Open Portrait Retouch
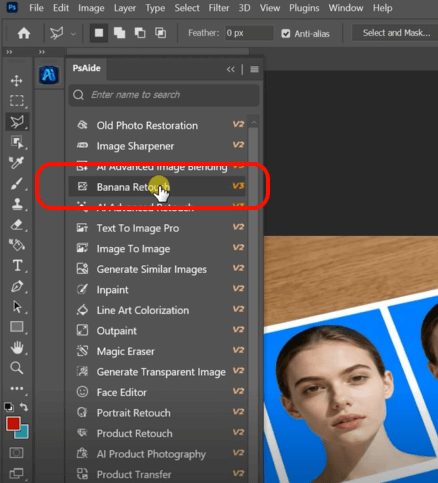The image size is (438, 483). (x=157, y=413)
